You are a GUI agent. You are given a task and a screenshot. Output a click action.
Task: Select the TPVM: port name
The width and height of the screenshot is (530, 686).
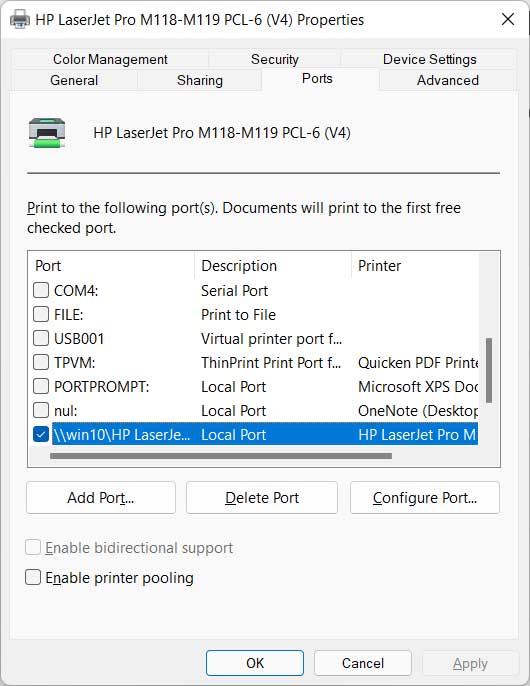[74, 363]
